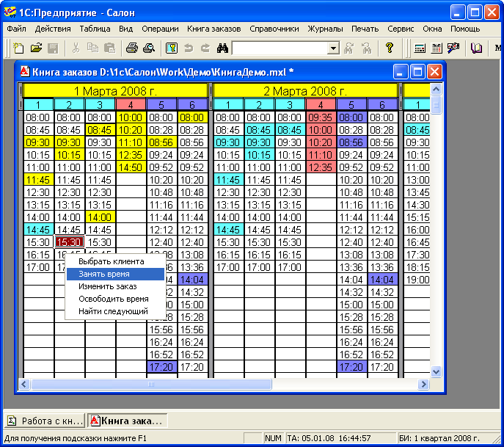
Task: Close the Книга заказов inner window
Action: (x=434, y=71)
